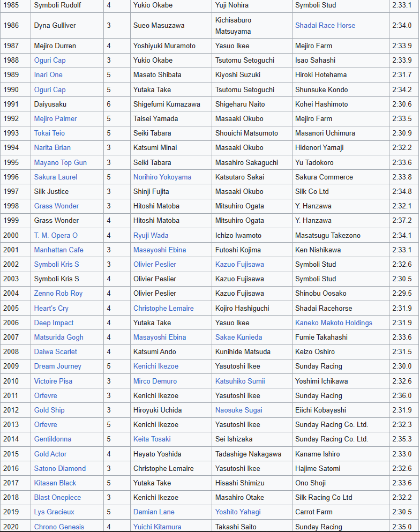
Task: Select the Carrot Farm owner cell
Action: click(x=340, y=512)
